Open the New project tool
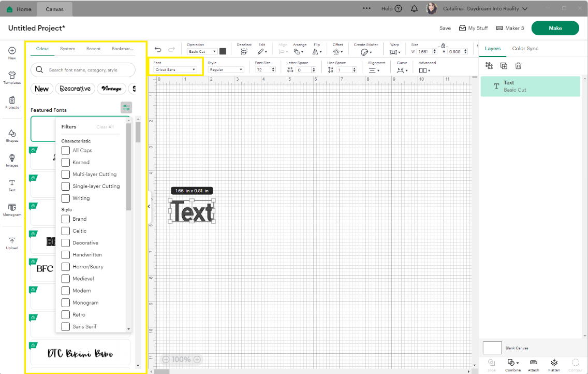588x374 pixels. [12, 53]
